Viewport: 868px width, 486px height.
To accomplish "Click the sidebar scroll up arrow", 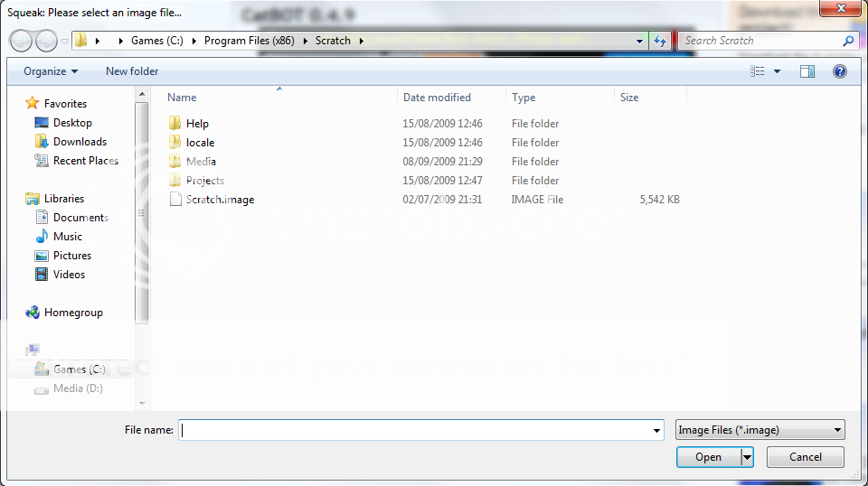I will [x=142, y=95].
